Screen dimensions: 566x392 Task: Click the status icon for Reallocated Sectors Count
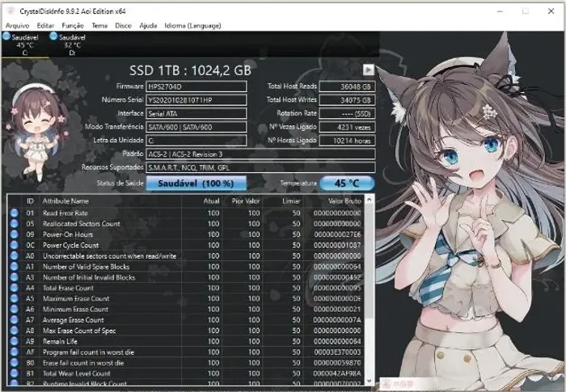(14, 224)
